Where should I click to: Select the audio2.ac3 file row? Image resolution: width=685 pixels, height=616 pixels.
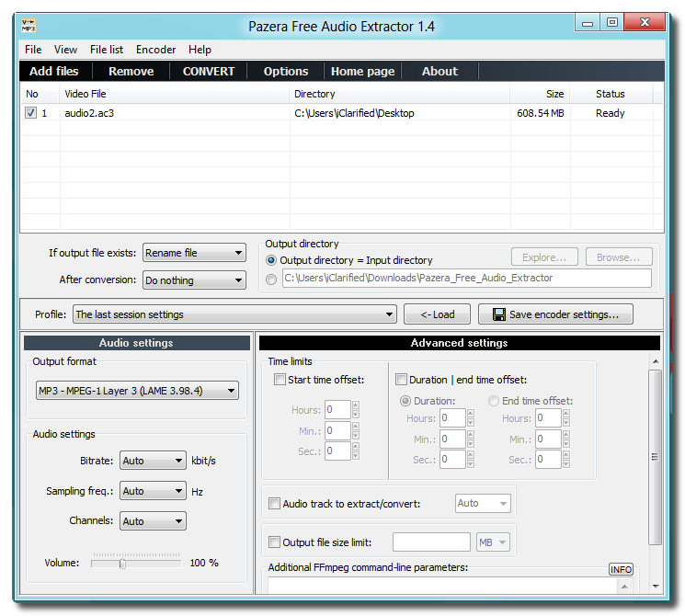342,113
